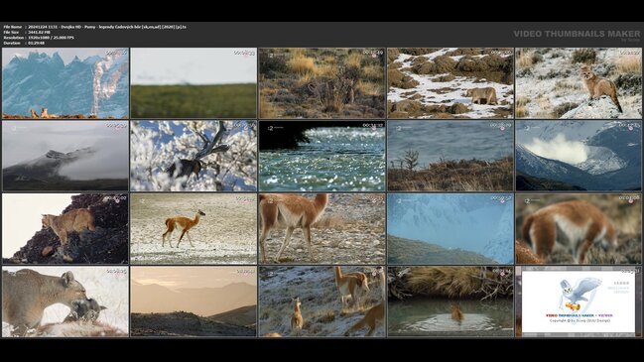Select the blue mountain peaks thumbnail

65,83
